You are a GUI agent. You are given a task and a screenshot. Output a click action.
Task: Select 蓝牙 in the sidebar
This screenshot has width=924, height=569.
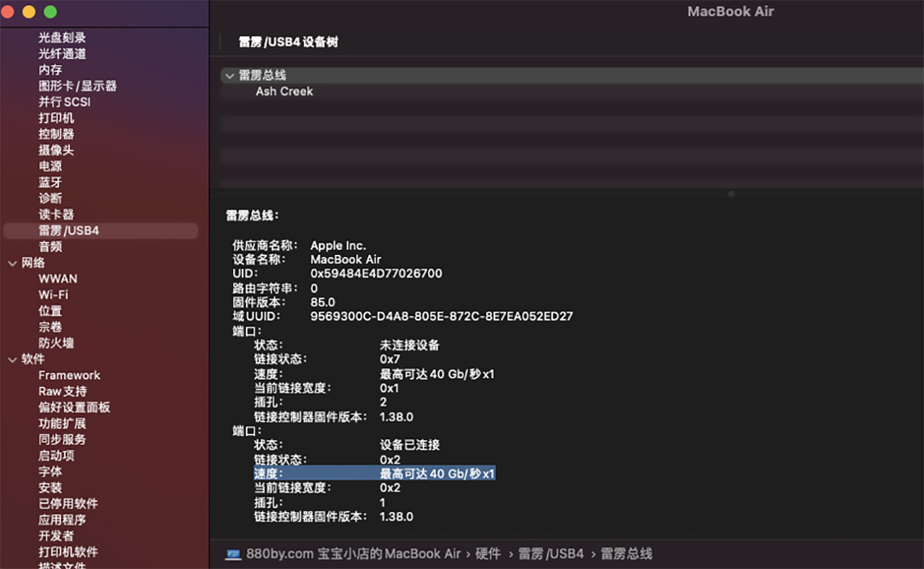(51, 182)
